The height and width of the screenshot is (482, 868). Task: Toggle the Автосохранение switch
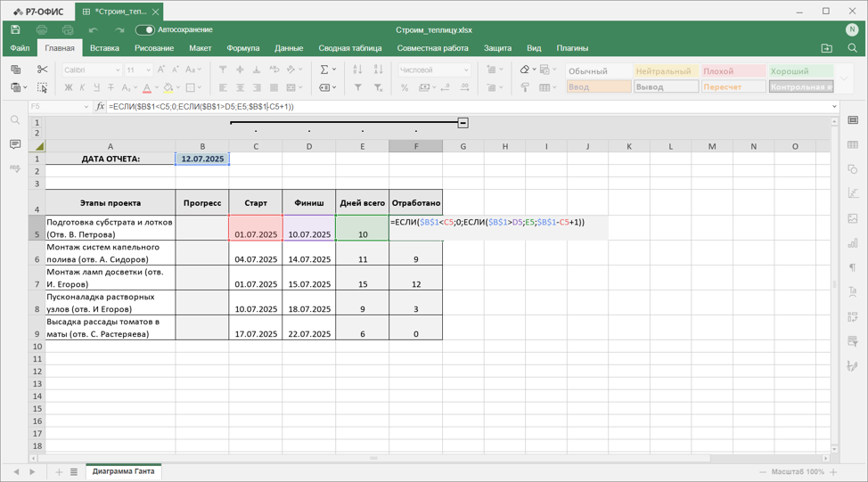(x=145, y=30)
